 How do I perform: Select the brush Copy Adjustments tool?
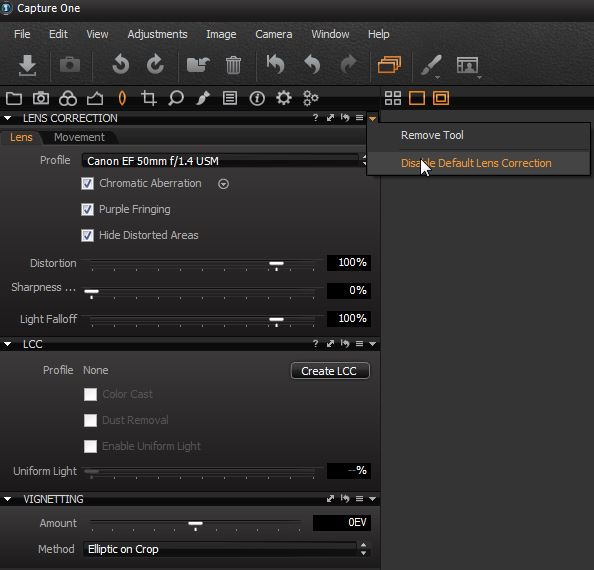(x=431, y=65)
